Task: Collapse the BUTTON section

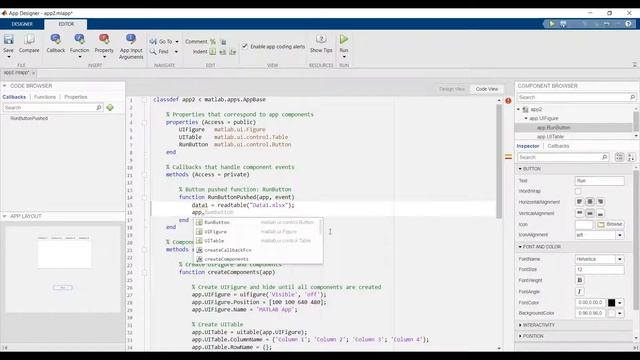Action: [520, 169]
